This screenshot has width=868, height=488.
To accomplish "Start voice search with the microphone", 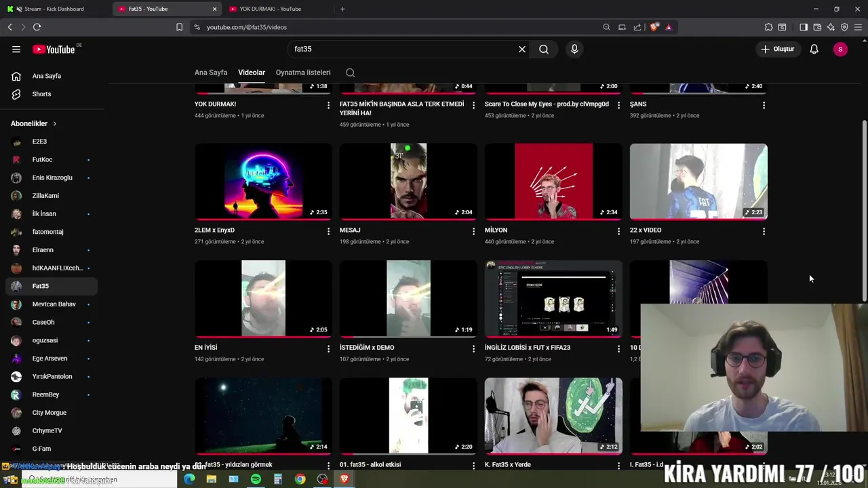I will tap(574, 49).
